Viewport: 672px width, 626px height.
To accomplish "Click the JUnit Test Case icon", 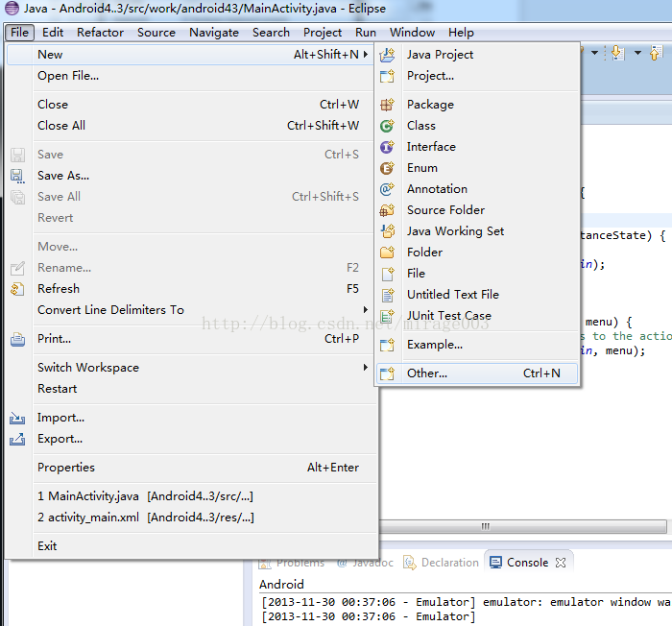I will point(387,316).
